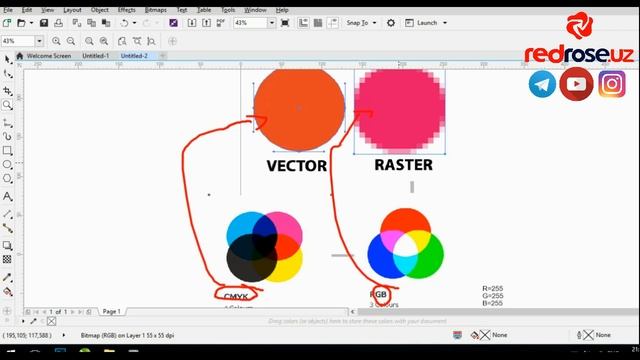Click the Zoom In magnifier icon
Screen dimensions: 640x360
tap(56, 41)
